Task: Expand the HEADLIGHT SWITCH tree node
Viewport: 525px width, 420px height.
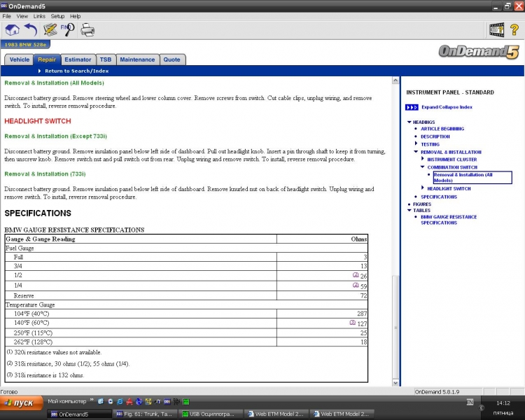Action: tap(423, 188)
